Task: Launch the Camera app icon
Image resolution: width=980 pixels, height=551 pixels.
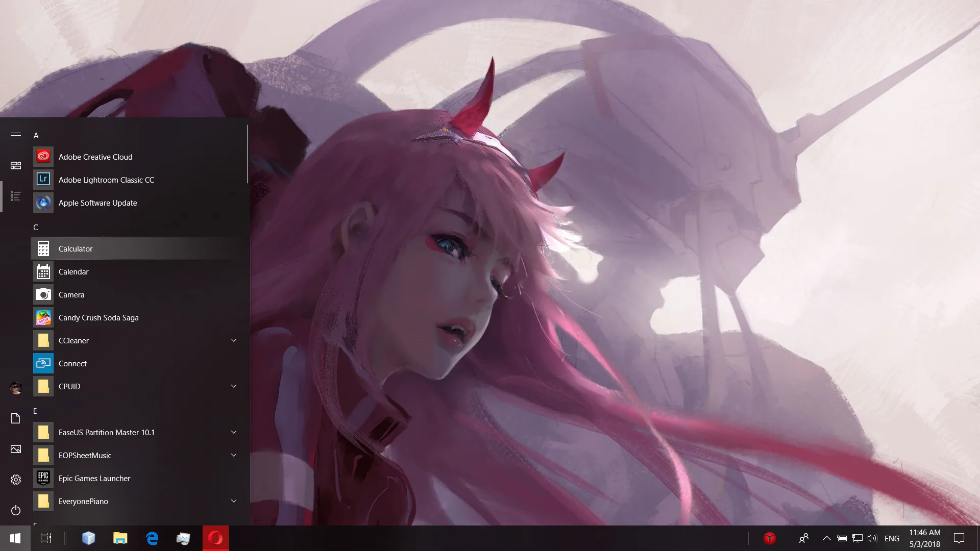Action: [43, 294]
